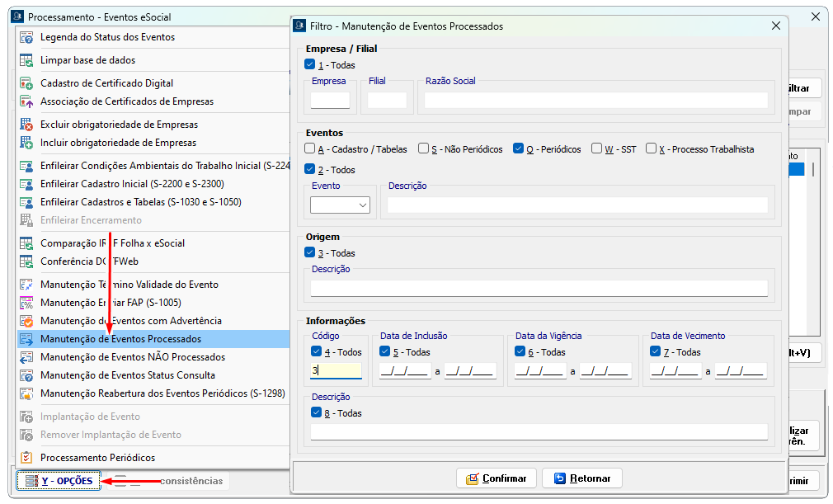Click the Código input field
The width and height of the screenshot is (833, 504).
pyautogui.click(x=336, y=371)
